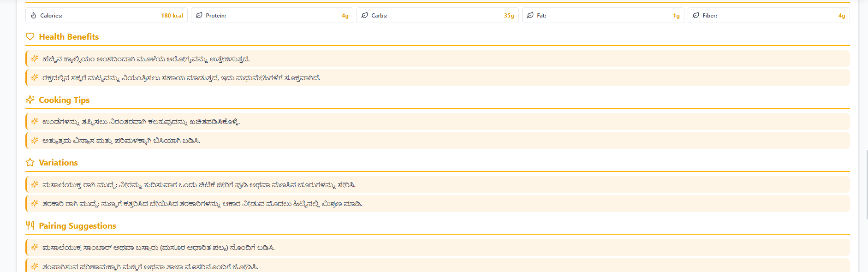The width and height of the screenshot is (868, 272).
Task: Click the Carbs label
Action: pos(380,16)
